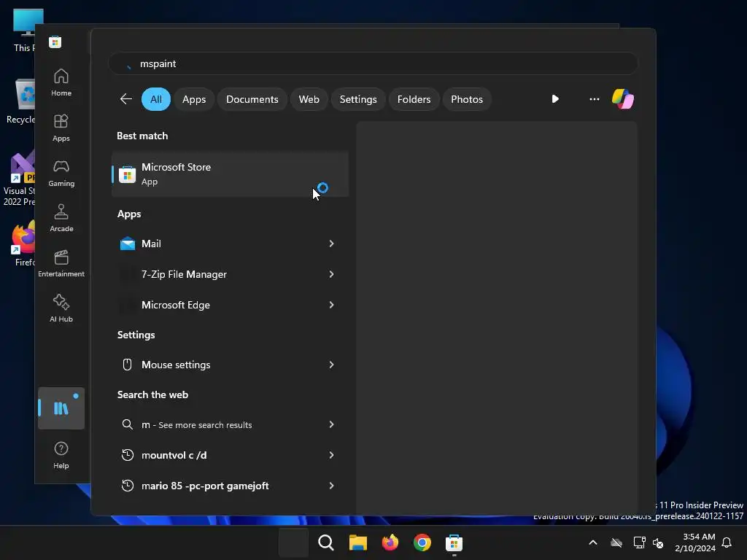Open Home in Microsoft Store sidebar
This screenshot has height=560, width=747.
[61, 82]
